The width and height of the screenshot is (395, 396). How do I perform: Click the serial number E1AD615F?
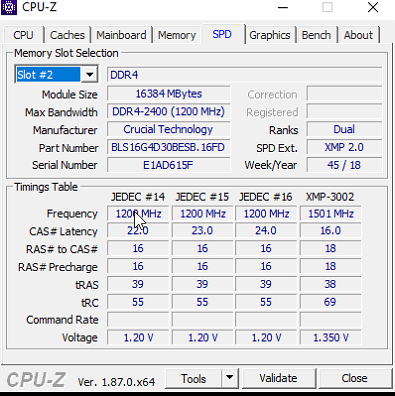pyautogui.click(x=169, y=165)
